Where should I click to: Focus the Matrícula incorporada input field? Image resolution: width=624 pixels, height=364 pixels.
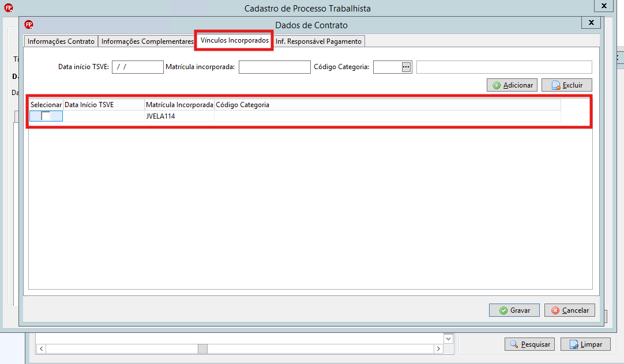pos(275,67)
